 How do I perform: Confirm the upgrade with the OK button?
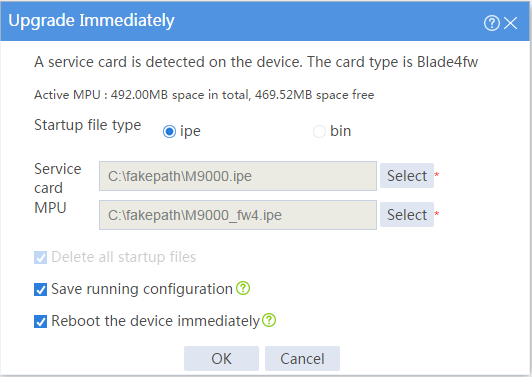221,358
